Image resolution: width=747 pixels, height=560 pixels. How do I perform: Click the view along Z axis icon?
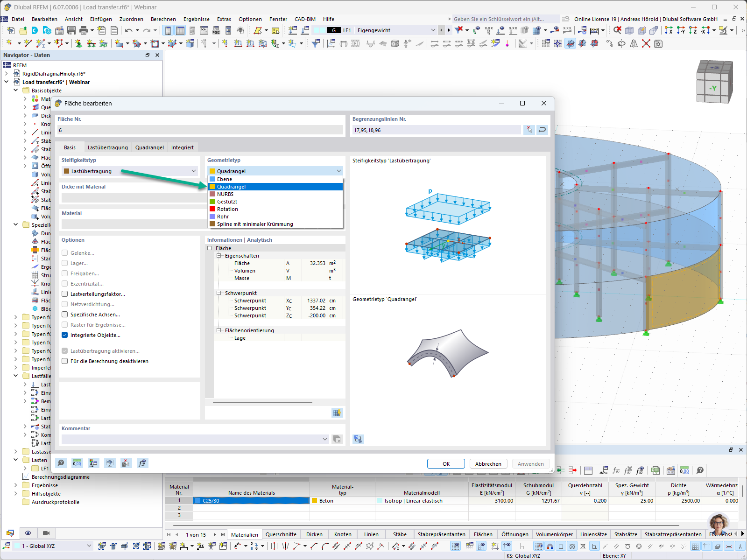point(693,30)
